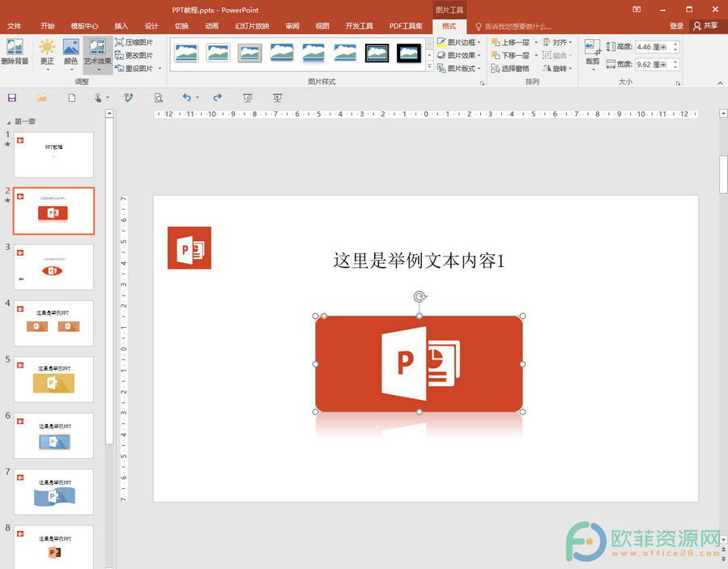The height and width of the screenshot is (569, 728).
Task: Open the File (文件) tab
Action: 15,26
